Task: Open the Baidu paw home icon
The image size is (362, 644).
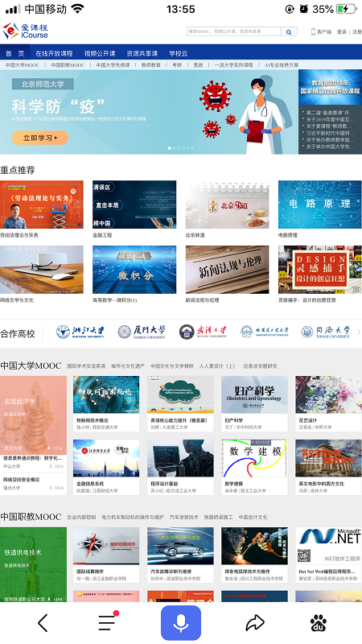Action: [319, 623]
